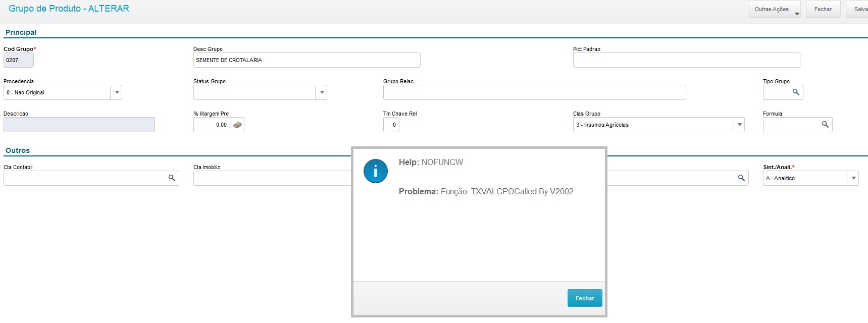Click the Help: NOFUNCW text
The width and height of the screenshot is (868, 323).
(431, 162)
